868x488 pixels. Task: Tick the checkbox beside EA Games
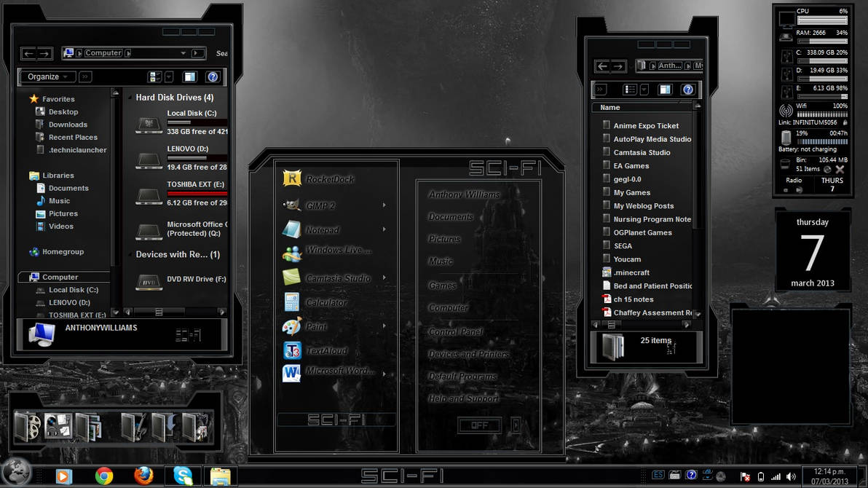click(606, 165)
